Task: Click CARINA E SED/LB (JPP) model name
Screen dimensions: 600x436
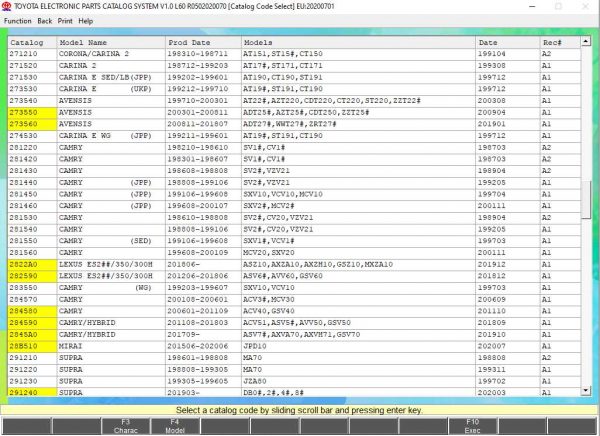Action: (105, 77)
